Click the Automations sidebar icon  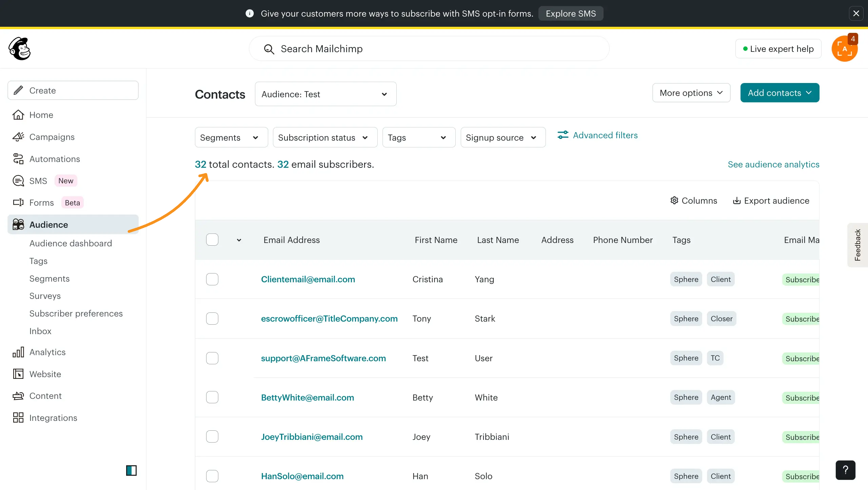(18, 159)
